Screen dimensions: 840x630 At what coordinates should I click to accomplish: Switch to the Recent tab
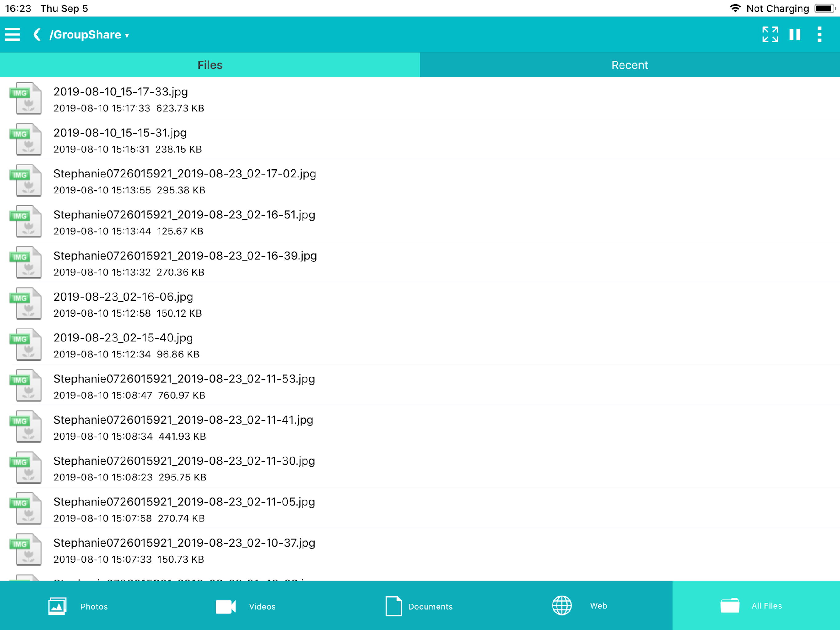[x=630, y=65]
